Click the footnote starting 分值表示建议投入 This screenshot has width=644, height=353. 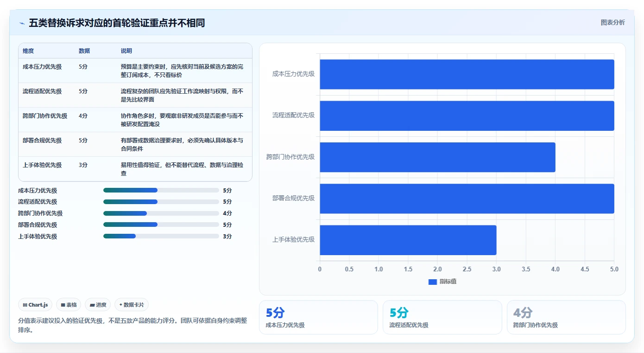[133, 325]
